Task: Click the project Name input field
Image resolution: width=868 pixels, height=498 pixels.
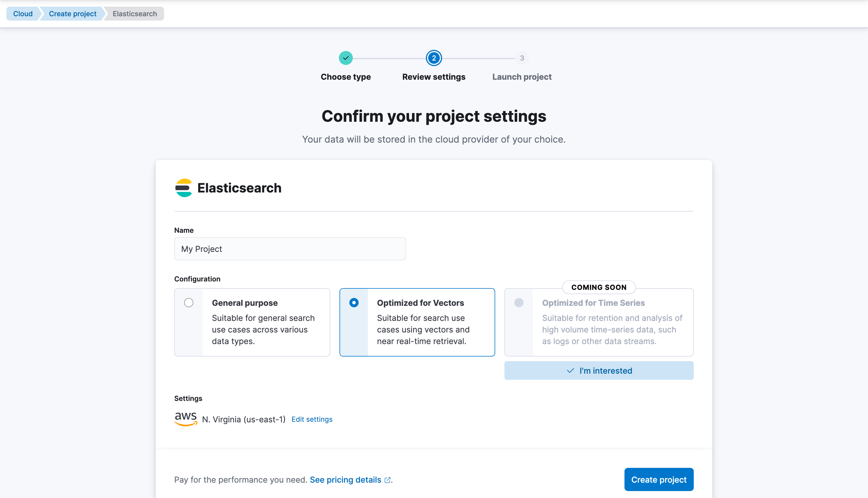Action: click(x=290, y=249)
